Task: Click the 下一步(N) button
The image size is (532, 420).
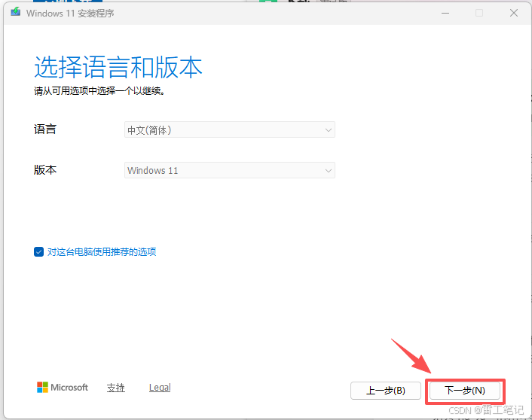Action: (465, 391)
